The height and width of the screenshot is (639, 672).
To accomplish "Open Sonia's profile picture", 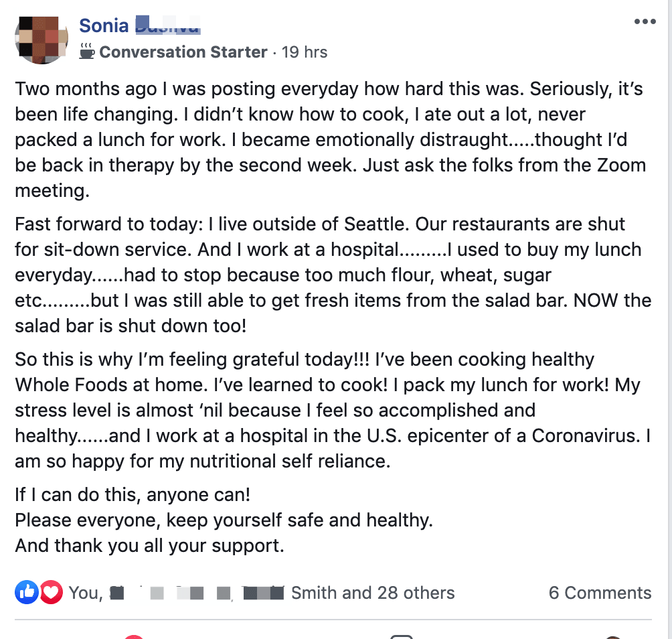I will tap(41, 38).
